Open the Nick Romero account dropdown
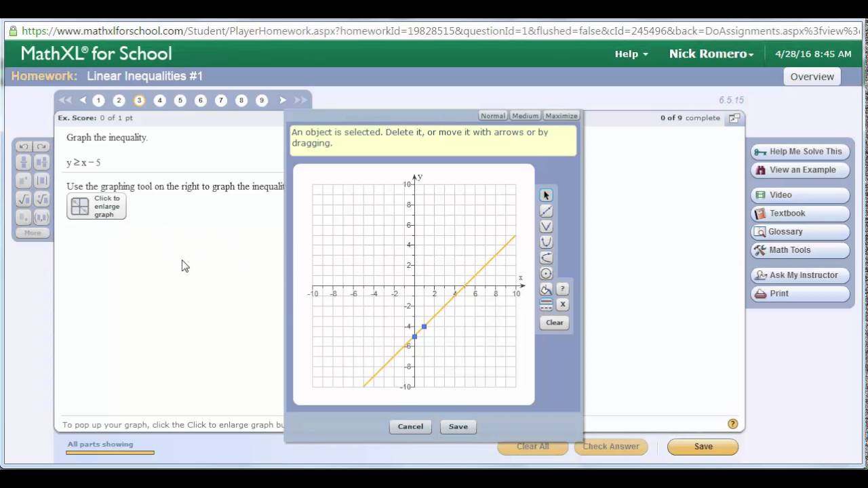The height and width of the screenshot is (488, 868). point(711,54)
